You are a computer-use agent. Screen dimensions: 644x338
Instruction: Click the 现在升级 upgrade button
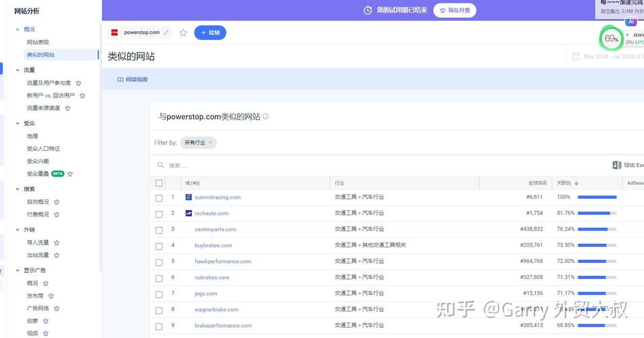pyautogui.click(x=455, y=10)
